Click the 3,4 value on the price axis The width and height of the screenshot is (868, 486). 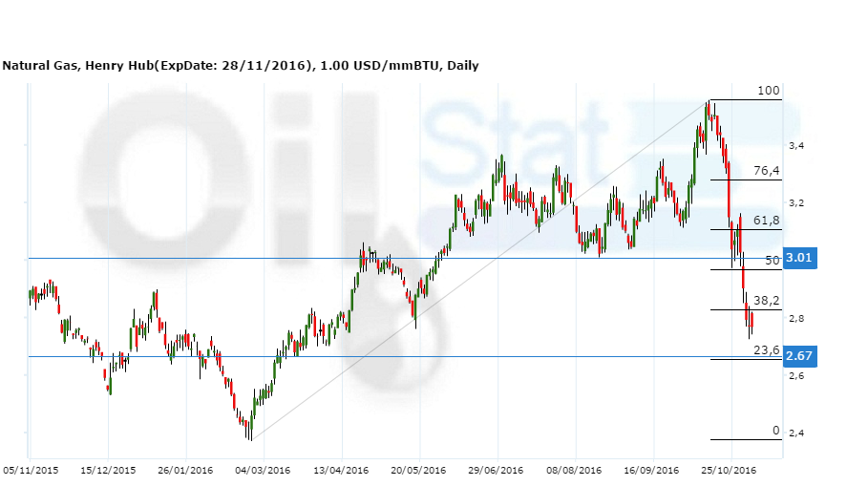[x=795, y=145]
